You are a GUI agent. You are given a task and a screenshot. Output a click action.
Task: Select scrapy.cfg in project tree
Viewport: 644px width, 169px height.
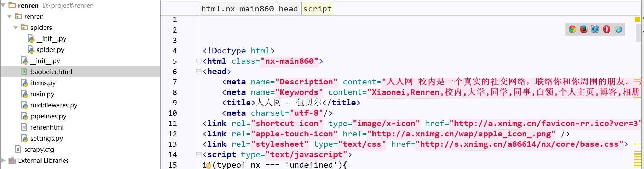coord(39,149)
